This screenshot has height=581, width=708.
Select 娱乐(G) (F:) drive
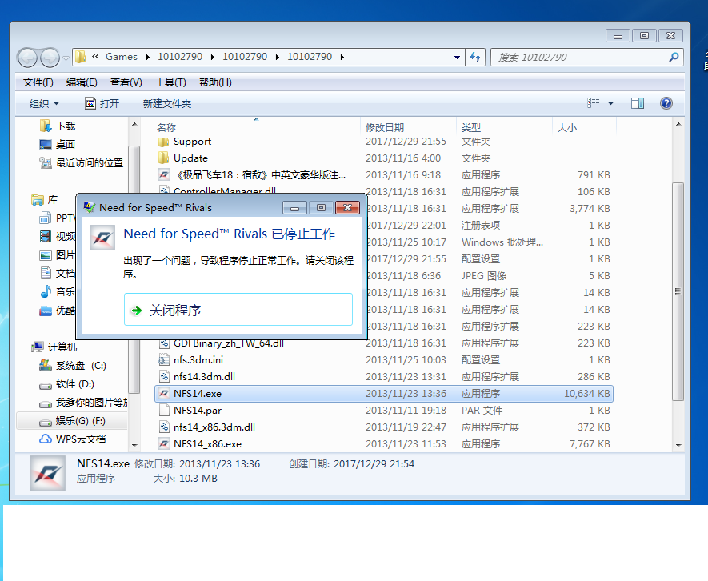[x=72, y=421]
